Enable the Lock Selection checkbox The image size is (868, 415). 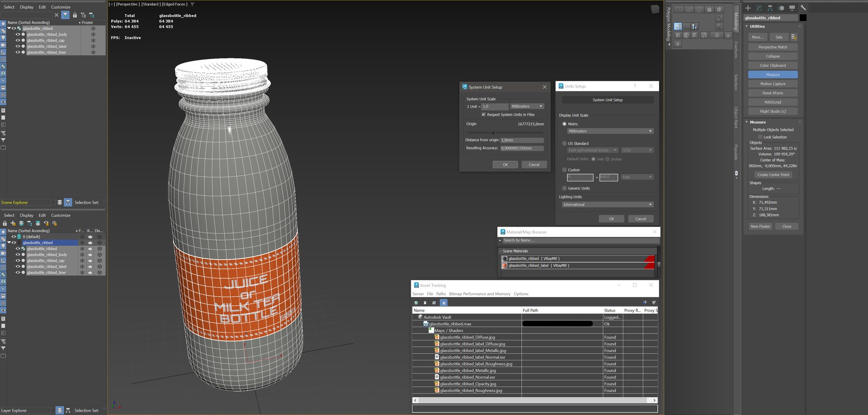point(760,137)
